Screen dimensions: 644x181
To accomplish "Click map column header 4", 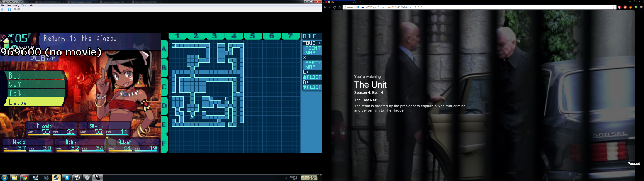I will pos(234,36).
